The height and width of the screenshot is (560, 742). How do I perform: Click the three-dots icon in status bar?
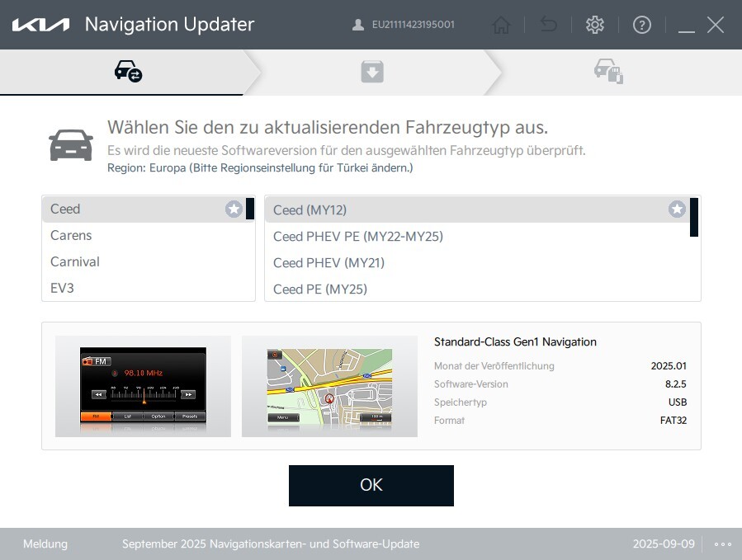[723, 544]
